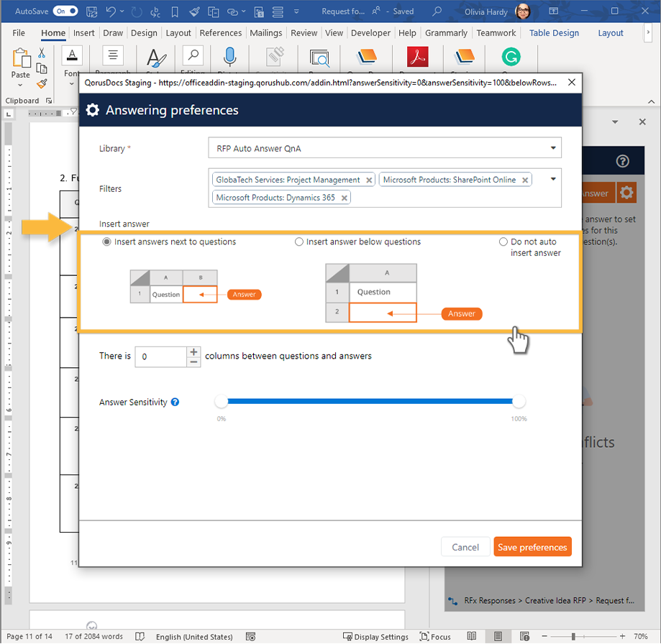The image size is (661, 644).
Task: Click the Answer Sensitivity 100% slider handle
Action: click(519, 401)
